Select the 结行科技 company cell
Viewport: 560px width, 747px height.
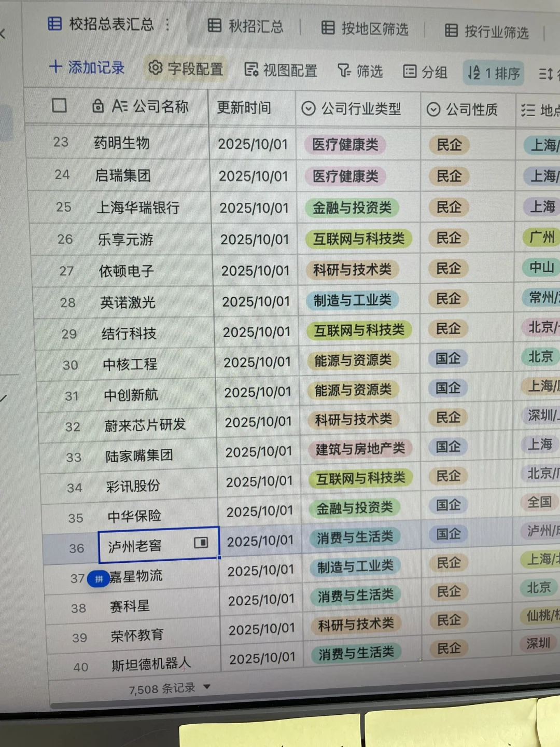click(129, 333)
